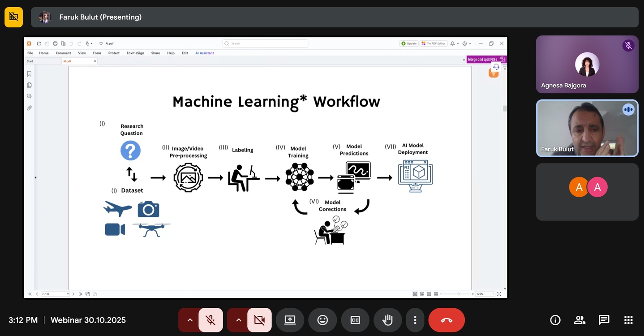Open the in-call chat panel
The height and width of the screenshot is (336, 644).
pyautogui.click(x=604, y=320)
